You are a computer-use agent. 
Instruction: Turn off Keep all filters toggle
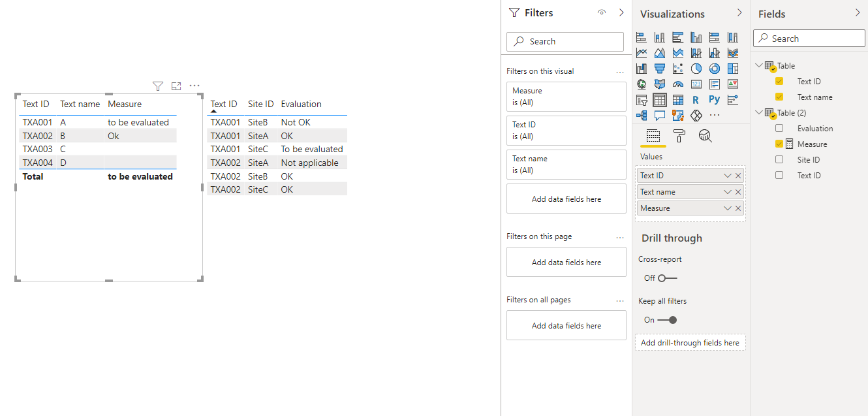(667, 320)
